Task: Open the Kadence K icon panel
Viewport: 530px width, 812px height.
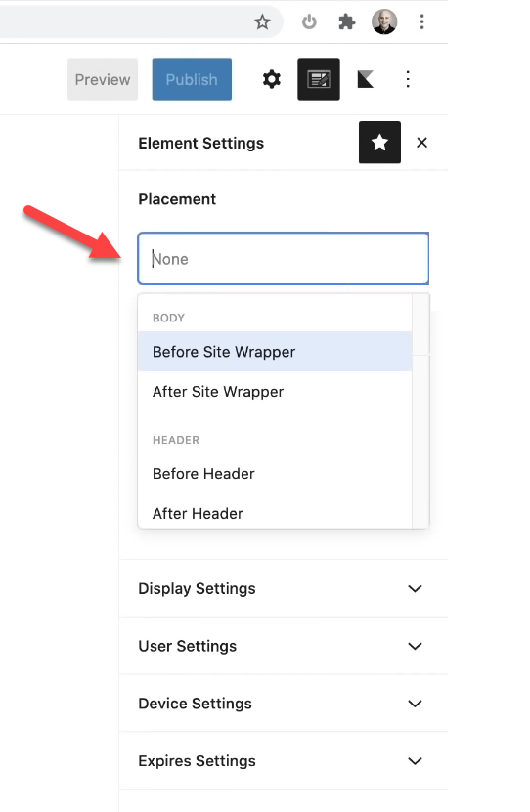Action: click(366, 79)
